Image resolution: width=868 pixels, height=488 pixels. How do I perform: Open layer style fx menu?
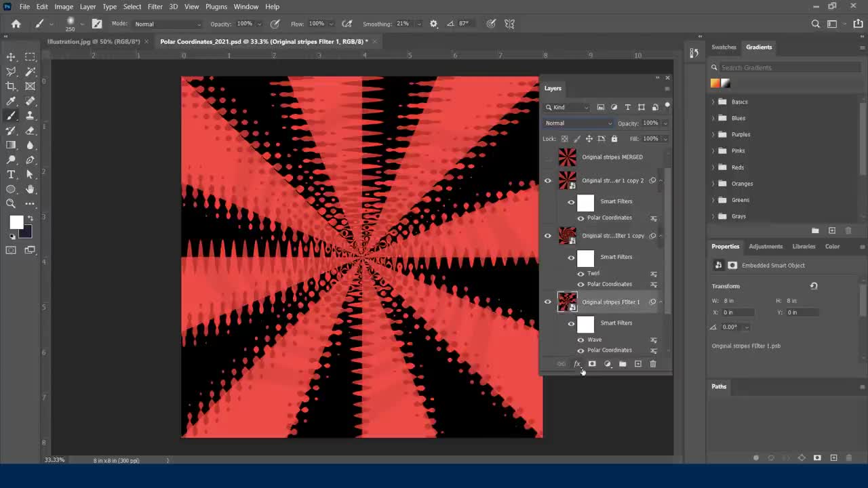pos(577,364)
